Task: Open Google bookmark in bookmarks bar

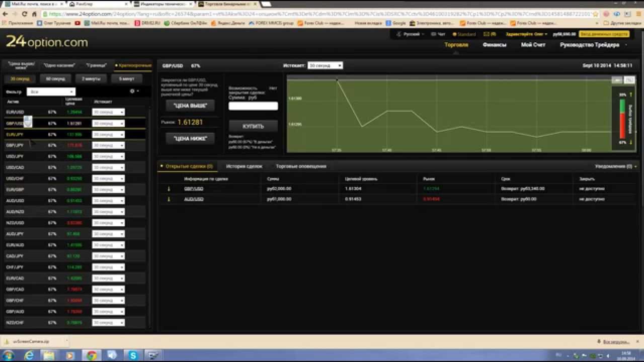Action: click(x=395, y=23)
